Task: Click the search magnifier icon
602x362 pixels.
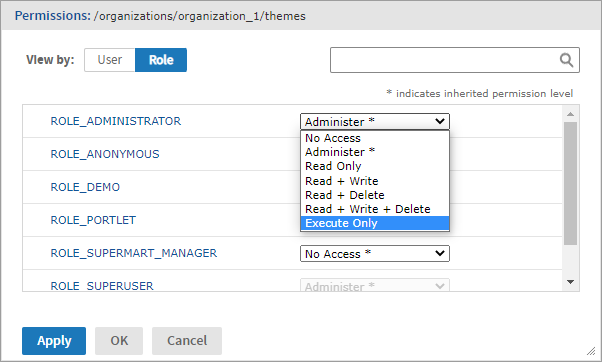Action: pyautogui.click(x=566, y=60)
